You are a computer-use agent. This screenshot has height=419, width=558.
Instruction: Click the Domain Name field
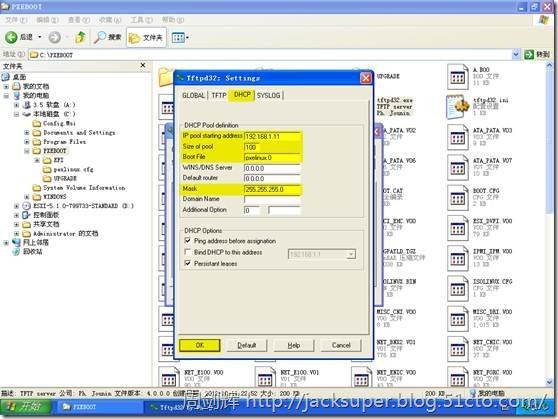[272, 199]
